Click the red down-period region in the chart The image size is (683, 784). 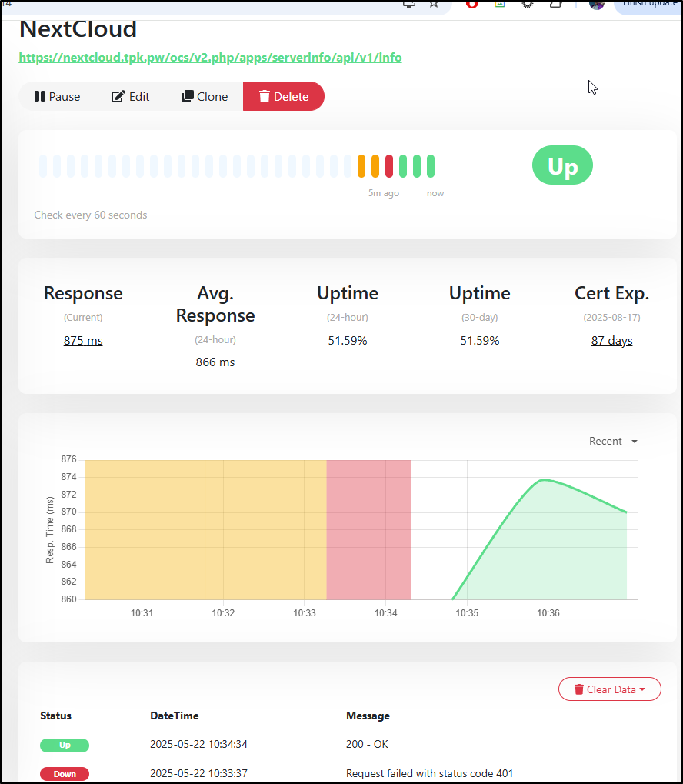369,530
